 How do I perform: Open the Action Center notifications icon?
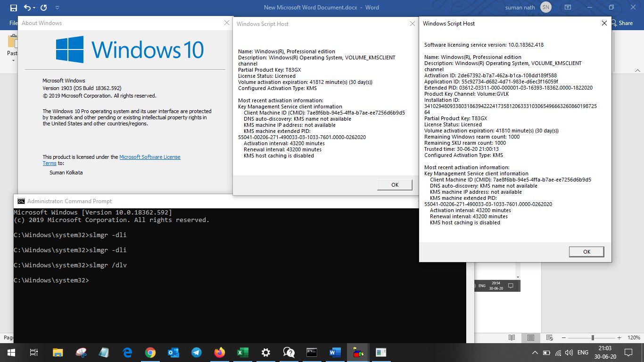pos(628,353)
